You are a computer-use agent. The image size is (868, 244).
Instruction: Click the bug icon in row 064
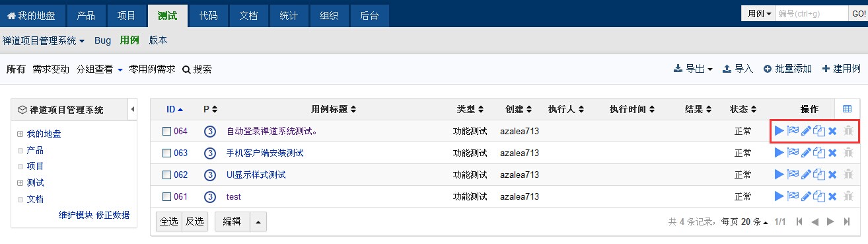point(849,131)
